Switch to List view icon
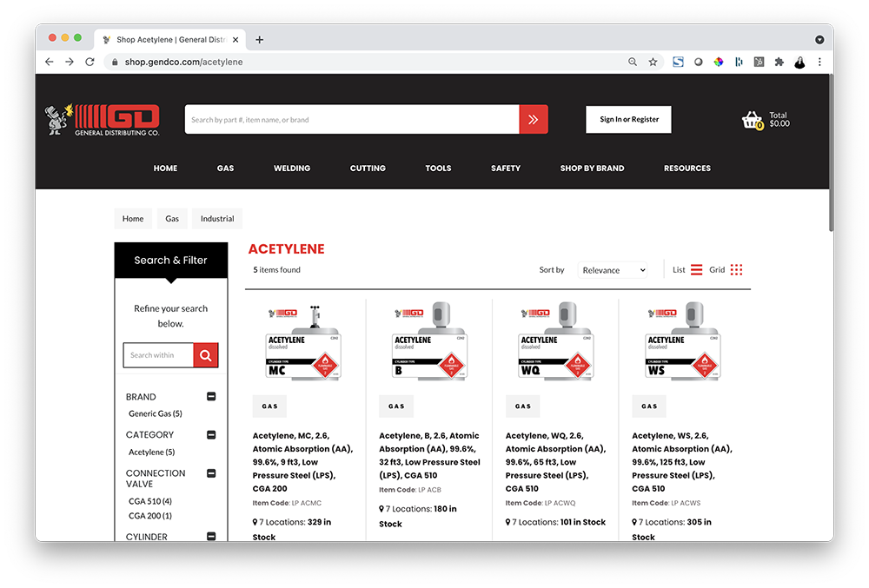This screenshot has height=588, width=869. [x=696, y=270]
